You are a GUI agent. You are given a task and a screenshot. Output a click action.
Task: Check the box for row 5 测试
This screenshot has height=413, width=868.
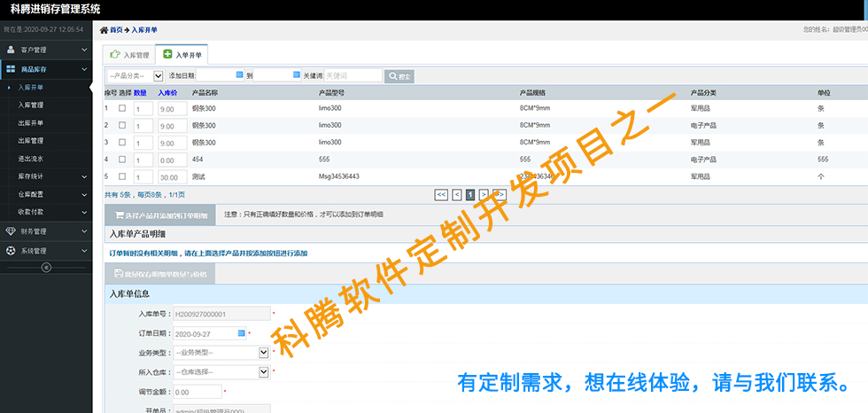pos(122,176)
